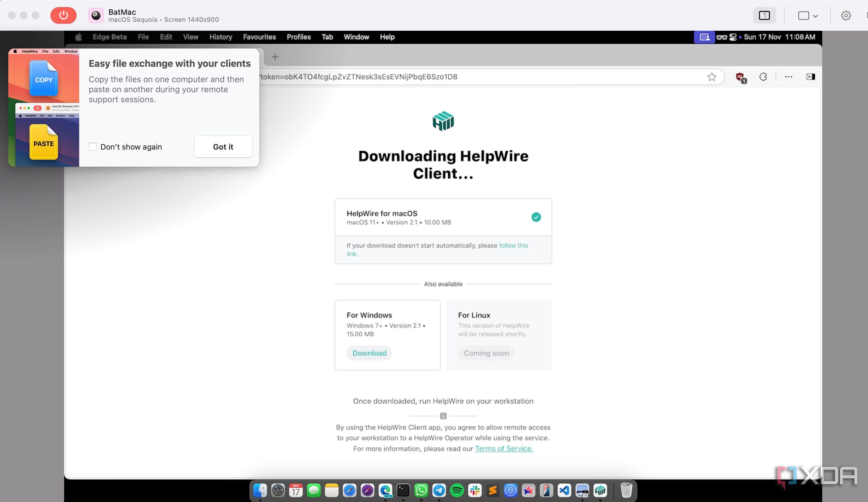The image size is (868, 502).
Task: Download HelpWire for Windows
Action: click(369, 353)
